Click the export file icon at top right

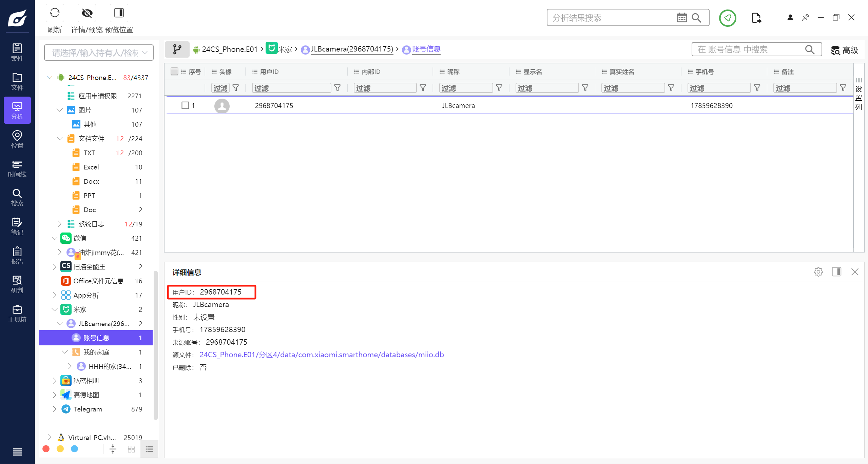tap(756, 18)
